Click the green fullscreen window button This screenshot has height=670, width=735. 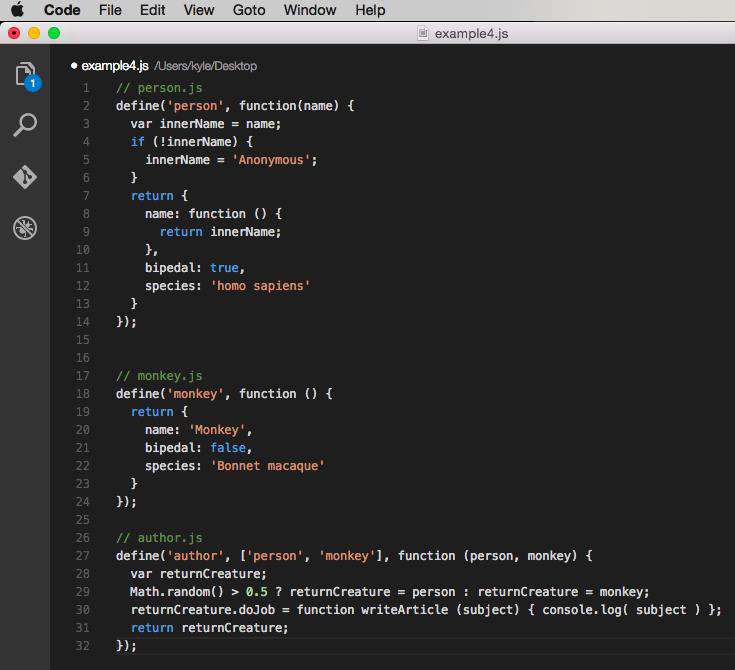point(54,33)
